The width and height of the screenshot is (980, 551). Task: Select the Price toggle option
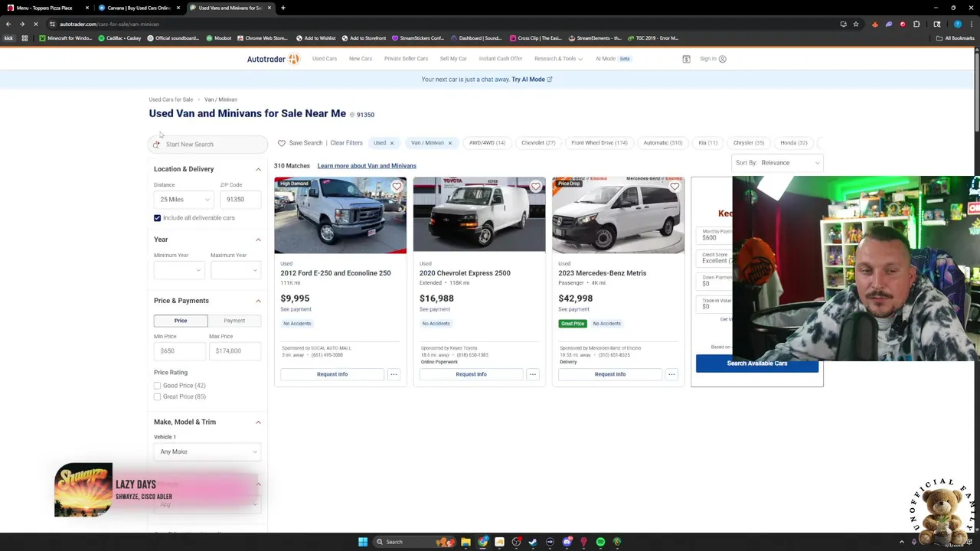point(181,321)
